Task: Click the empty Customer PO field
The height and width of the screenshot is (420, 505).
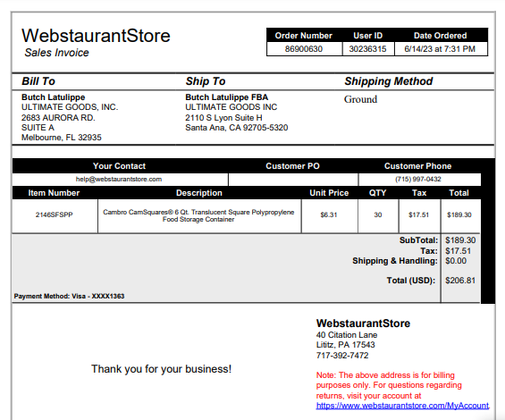Action: click(293, 180)
